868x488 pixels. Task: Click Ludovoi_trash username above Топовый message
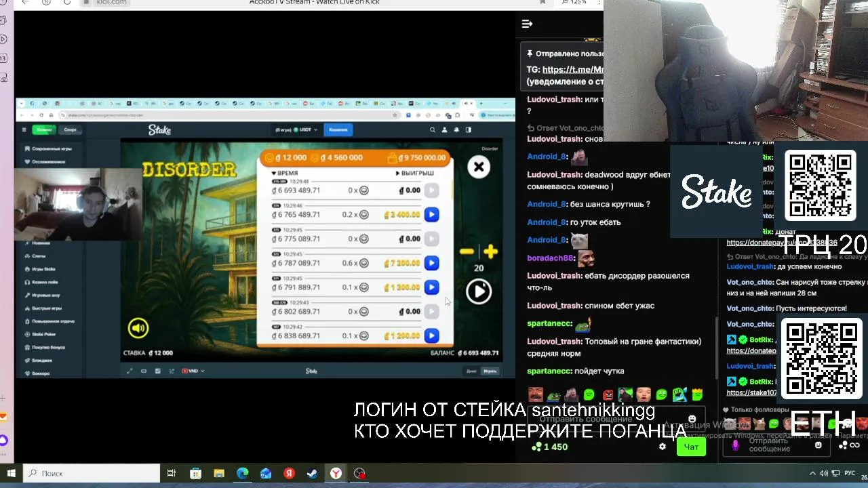point(554,342)
